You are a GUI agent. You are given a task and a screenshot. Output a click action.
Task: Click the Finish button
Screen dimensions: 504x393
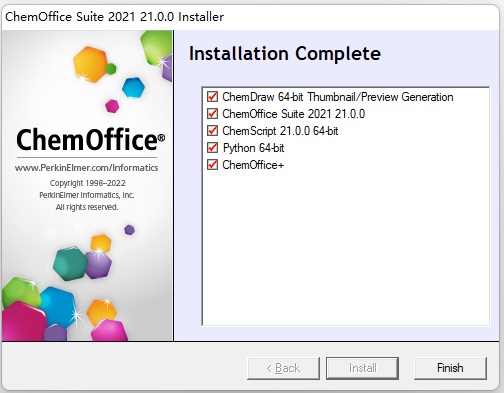click(x=450, y=368)
